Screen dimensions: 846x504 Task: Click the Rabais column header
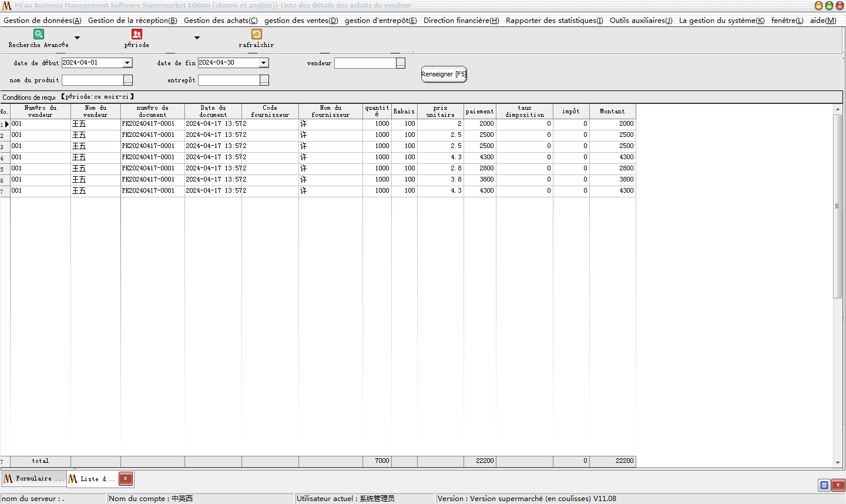coord(404,111)
